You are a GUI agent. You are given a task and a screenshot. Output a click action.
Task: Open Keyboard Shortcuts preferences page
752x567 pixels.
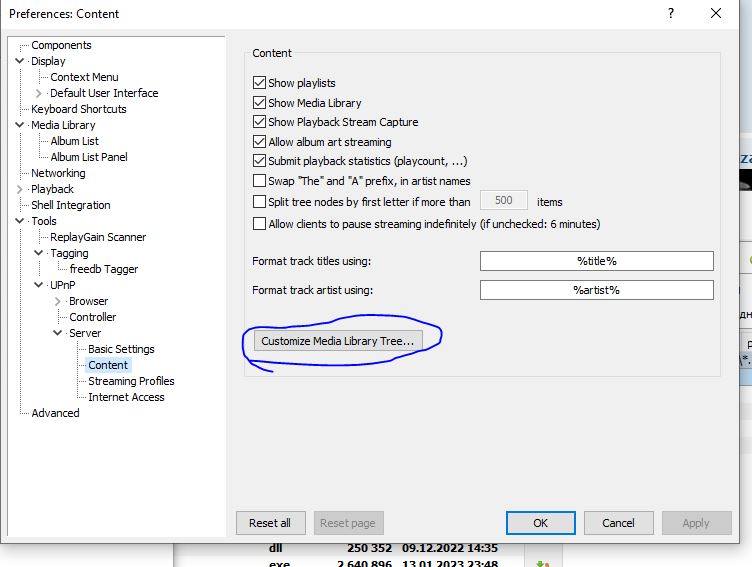pos(79,109)
